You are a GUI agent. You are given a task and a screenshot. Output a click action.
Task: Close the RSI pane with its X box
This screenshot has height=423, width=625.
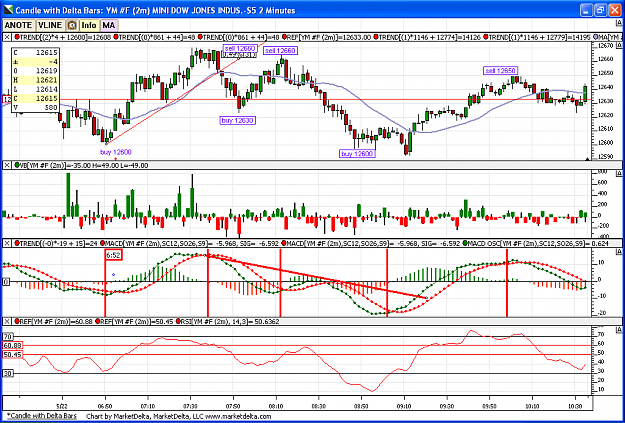click(8, 321)
